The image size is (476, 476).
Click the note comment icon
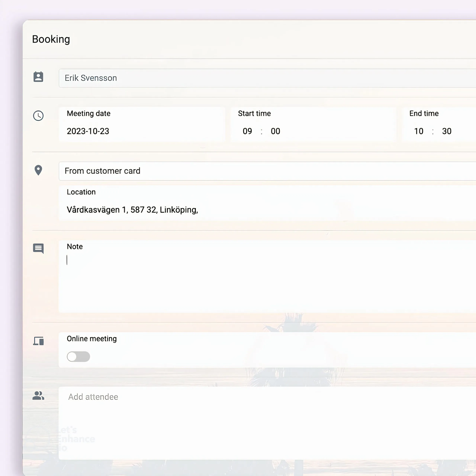pyautogui.click(x=38, y=248)
